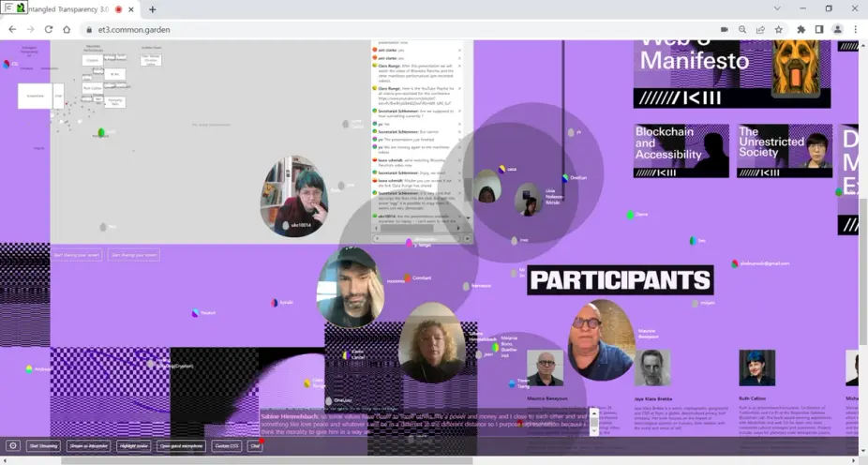Click the camera permission icon in address bar

724,29
